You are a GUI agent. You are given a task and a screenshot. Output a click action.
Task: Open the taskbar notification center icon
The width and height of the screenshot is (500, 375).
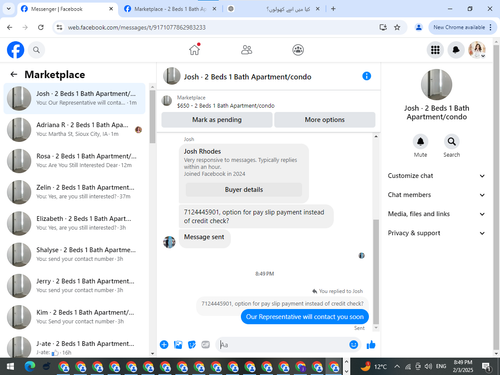[487, 367]
